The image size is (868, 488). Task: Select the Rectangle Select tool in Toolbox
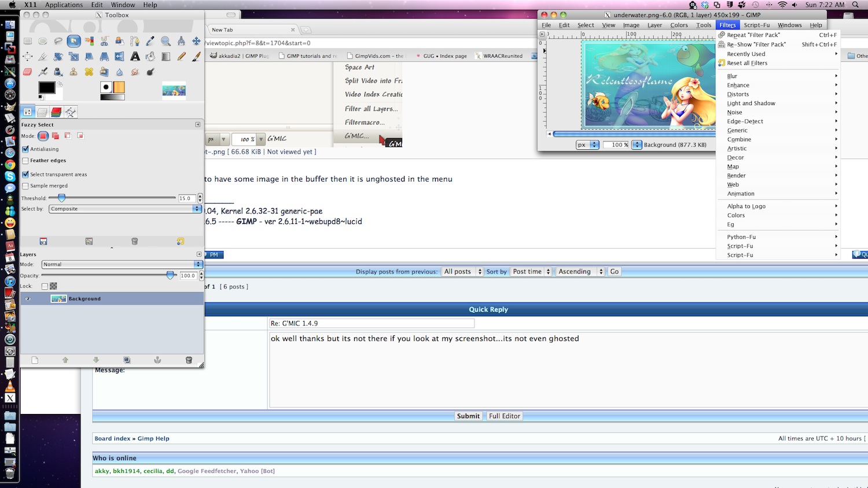coord(28,41)
